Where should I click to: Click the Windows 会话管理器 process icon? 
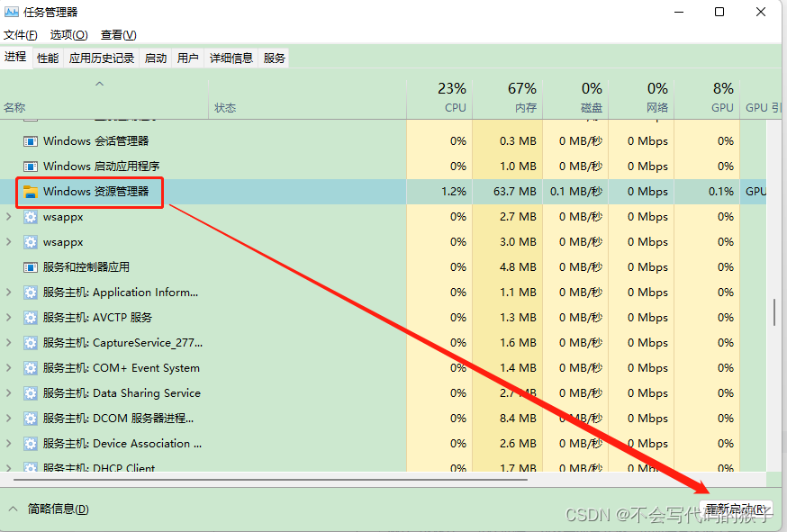click(x=32, y=140)
